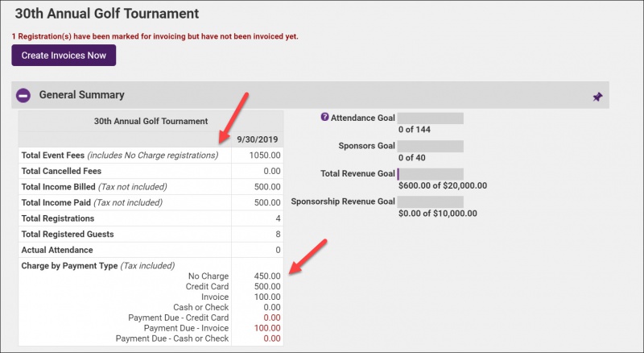Click the 30th Annual Golf Tournament page title
Viewport: 644px width, 353px height.
(x=107, y=14)
